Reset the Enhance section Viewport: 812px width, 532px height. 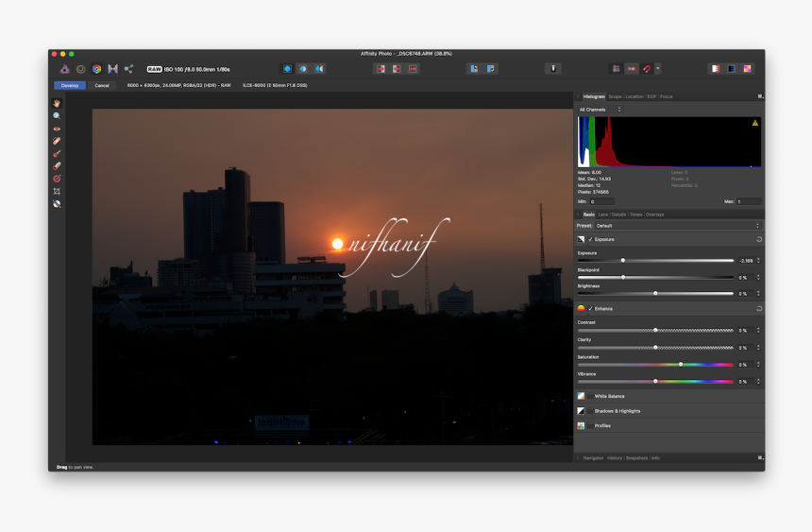(x=759, y=308)
